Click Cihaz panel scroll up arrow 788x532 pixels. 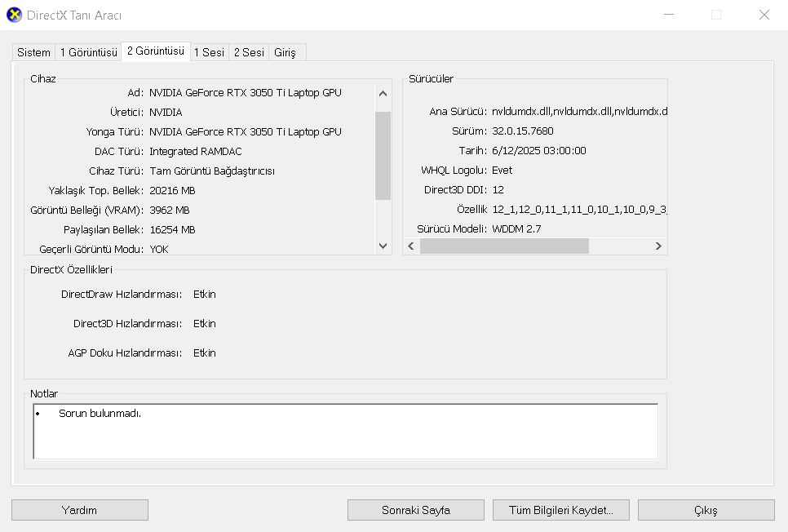click(x=383, y=94)
